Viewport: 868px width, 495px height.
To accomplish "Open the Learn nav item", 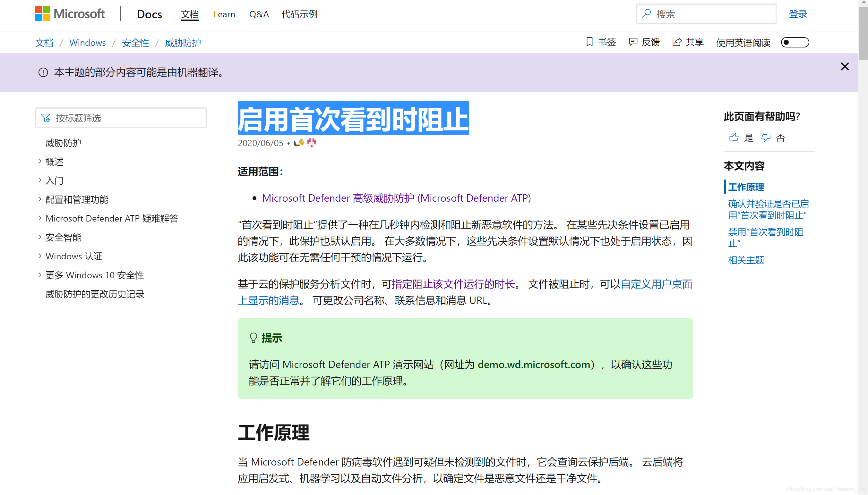I will [x=224, y=14].
